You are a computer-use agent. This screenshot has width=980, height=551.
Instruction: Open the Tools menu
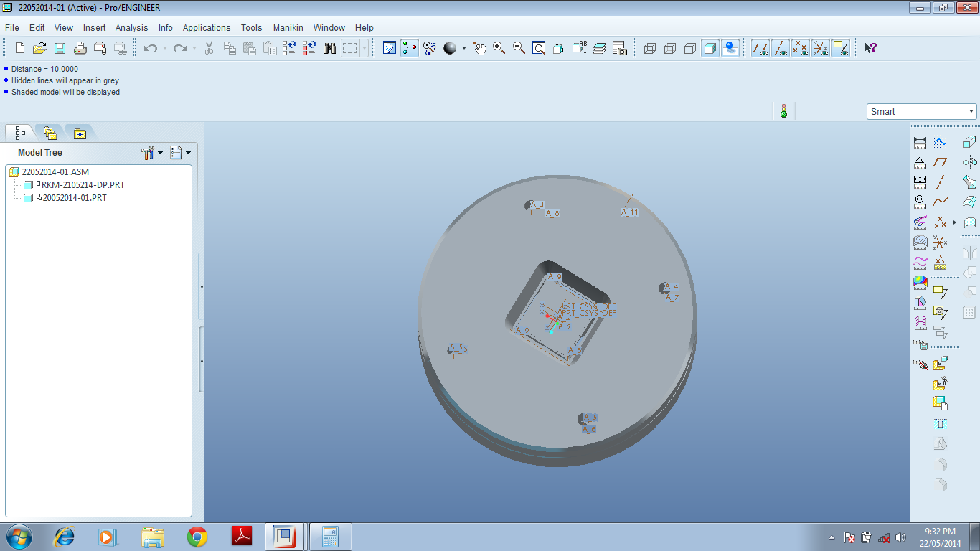(252, 27)
